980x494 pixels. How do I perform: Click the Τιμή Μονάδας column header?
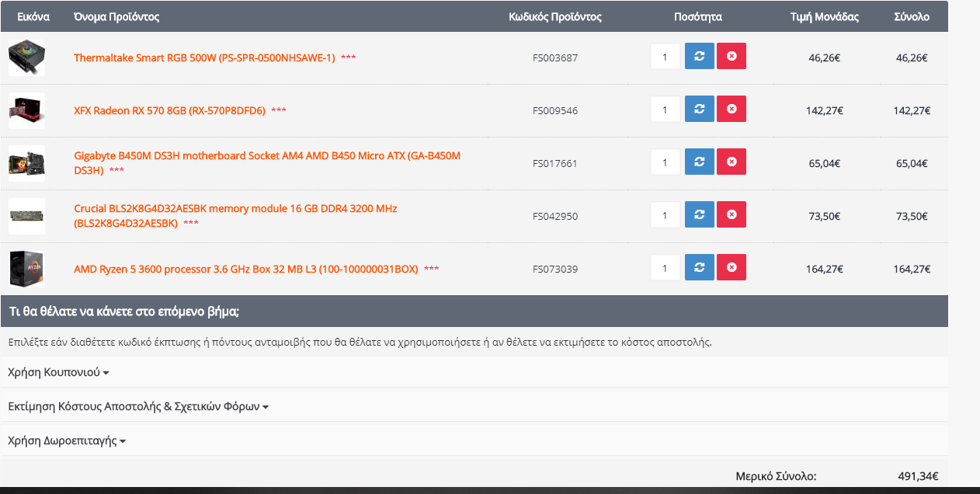825,16
